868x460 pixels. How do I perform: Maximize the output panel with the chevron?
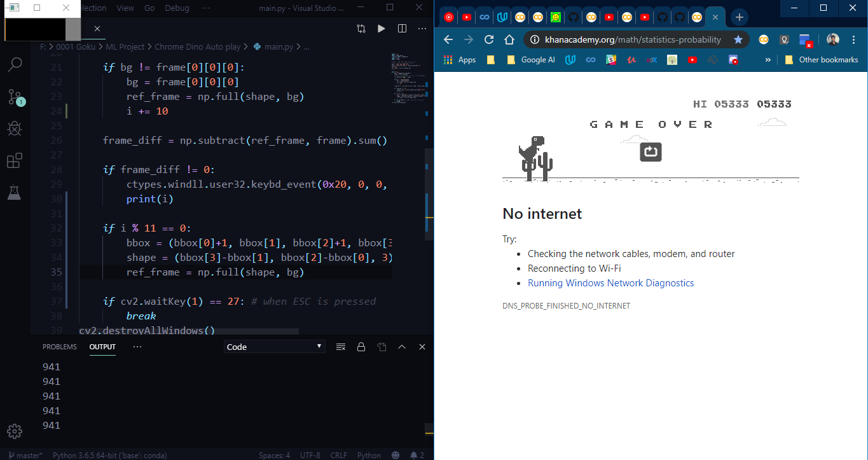point(402,347)
